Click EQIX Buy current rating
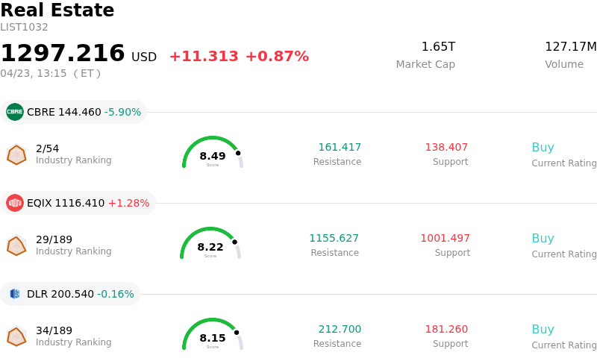 (543, 239)
